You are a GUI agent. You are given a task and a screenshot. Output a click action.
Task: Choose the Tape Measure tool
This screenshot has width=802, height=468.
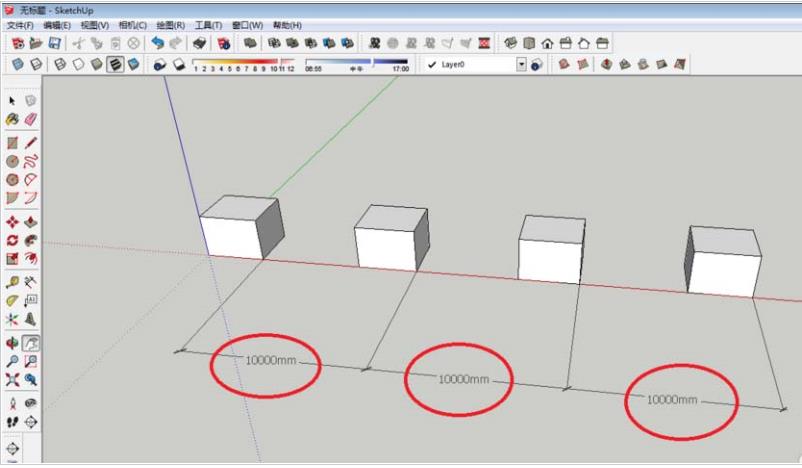click(x=12, y=282)
